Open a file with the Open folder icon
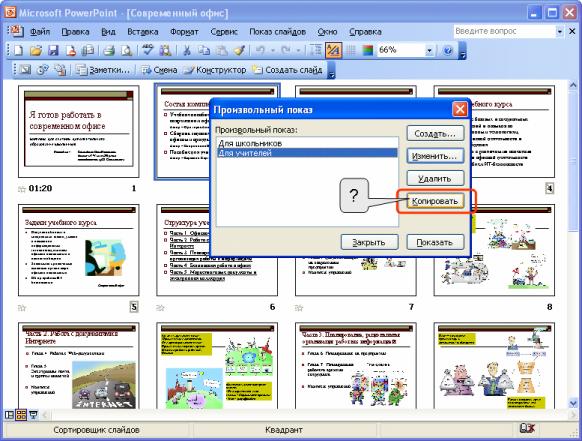The width and height of the screenshot is (582, 441). tap(36, 50)
